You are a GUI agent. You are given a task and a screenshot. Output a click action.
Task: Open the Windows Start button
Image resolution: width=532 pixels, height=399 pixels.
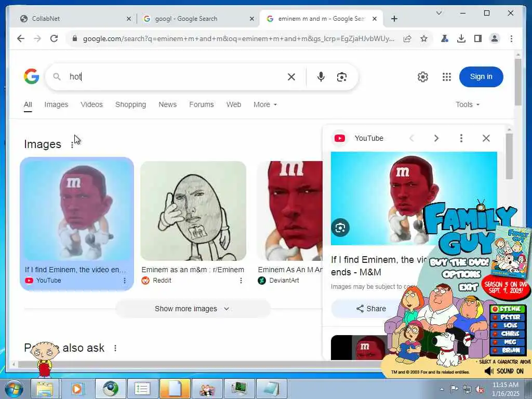tap(14, 389)
